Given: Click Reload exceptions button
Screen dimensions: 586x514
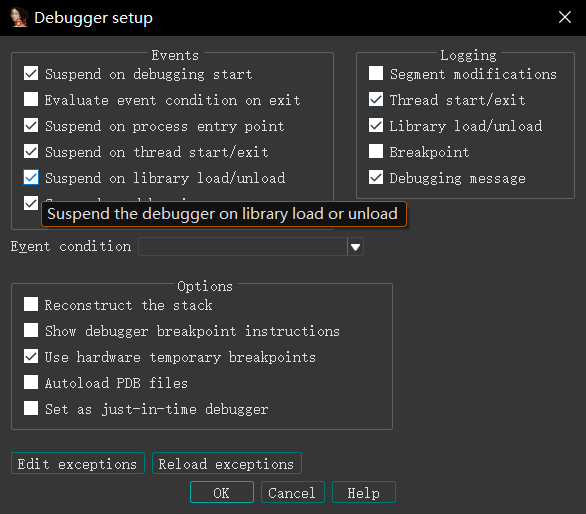Looking at the screenshot, I should [226, 464].
